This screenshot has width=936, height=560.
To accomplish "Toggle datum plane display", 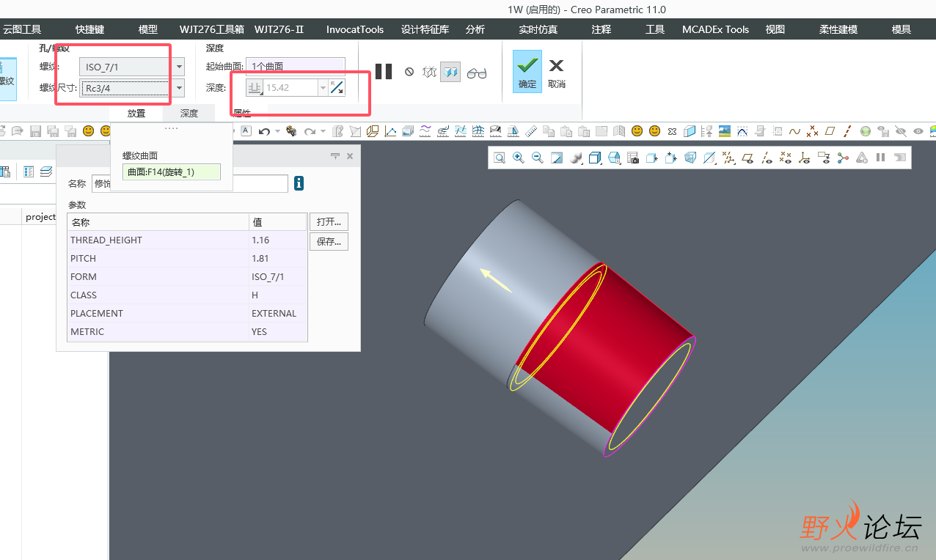I will pyautogui.click(x=747, y=158).
